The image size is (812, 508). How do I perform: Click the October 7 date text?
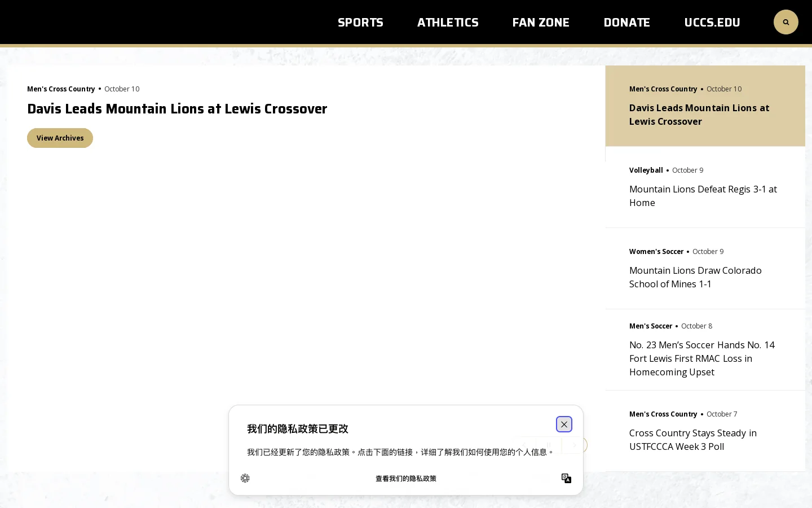tap(722, 414)
